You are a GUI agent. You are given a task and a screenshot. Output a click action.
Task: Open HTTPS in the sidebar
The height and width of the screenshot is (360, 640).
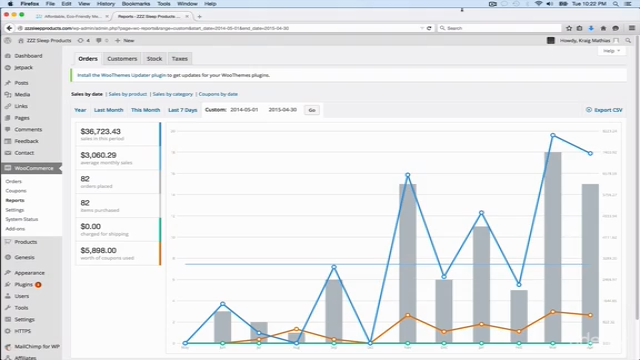click(22, 331)
